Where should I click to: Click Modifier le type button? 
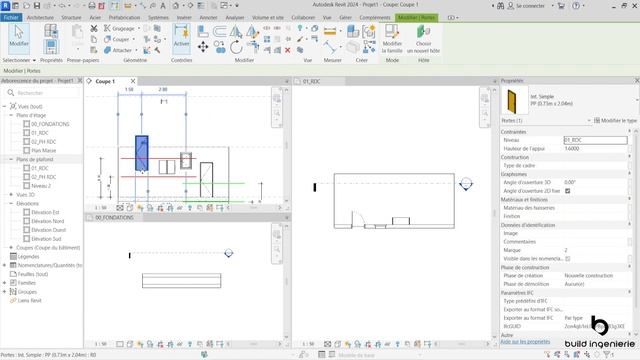pyautogui.click(x=615, y=120)
